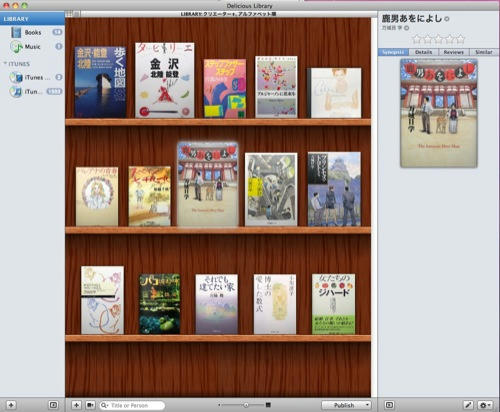Viewport: 500px width, 412px height.
Task: Click the webcam barcode scanner button
Action: 90,405
